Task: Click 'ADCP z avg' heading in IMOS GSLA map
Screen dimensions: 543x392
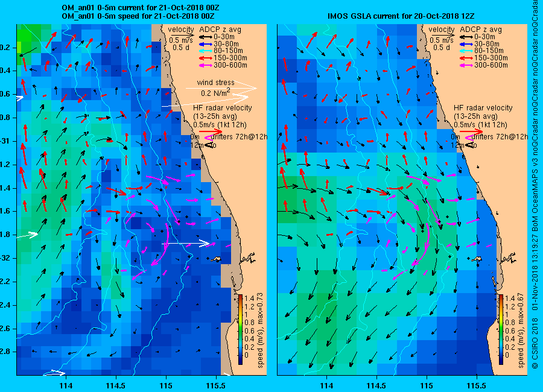Action: pos(481,30)
